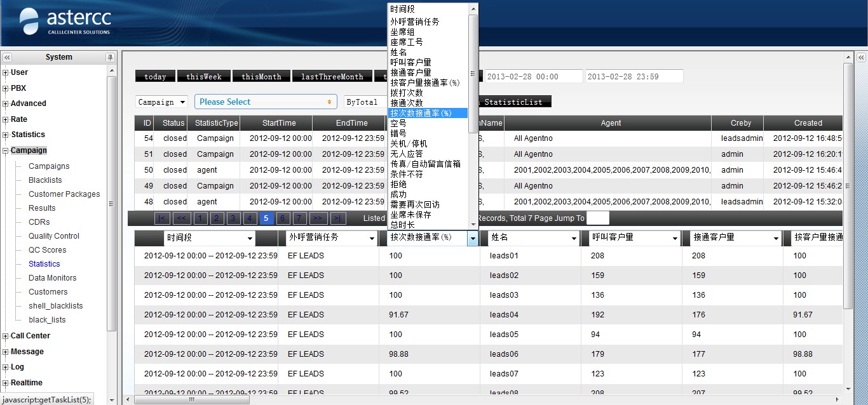This screenshot has height=405, width=868.
Task: Jump to last page using >| button
Action: coord(338,218)
